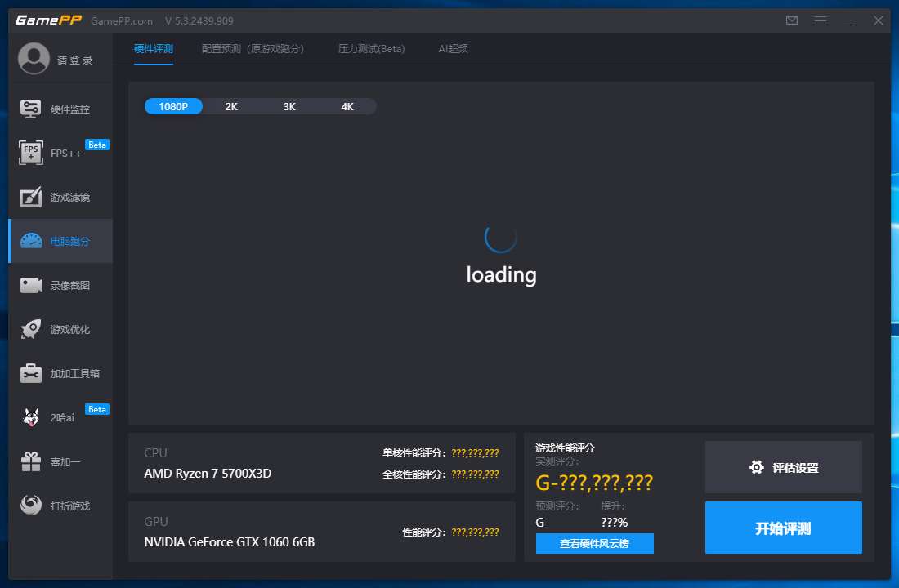Switch to the 配置预测（原游戏跑分）tab
The image size is (899, 588).
point(253,49)
